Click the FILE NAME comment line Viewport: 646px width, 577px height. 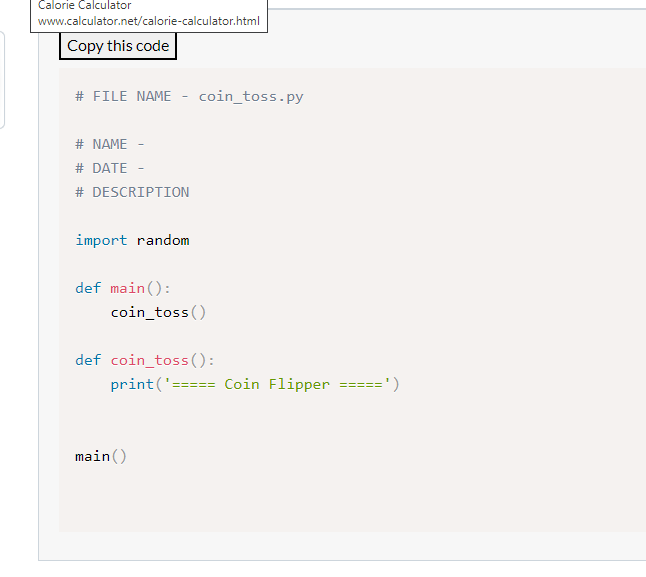pos(189,96)
